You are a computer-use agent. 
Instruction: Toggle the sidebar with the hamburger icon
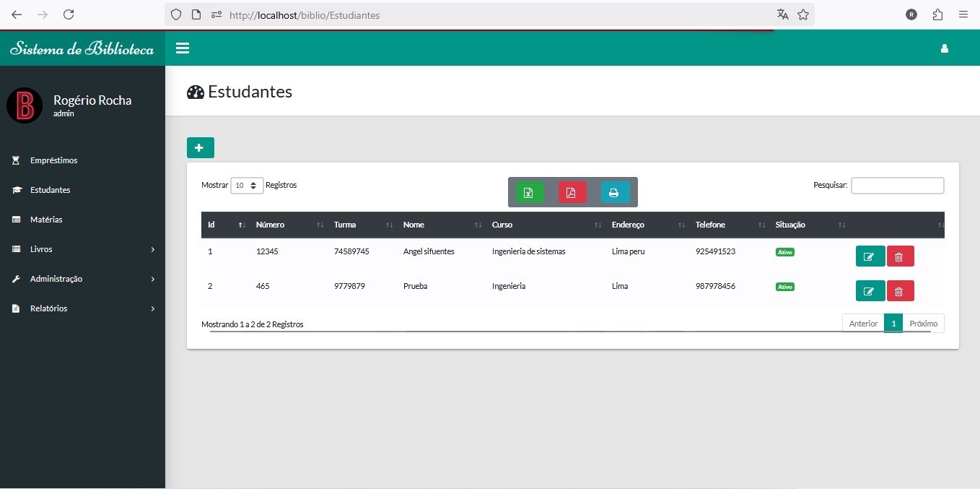(x=183, y=48)
